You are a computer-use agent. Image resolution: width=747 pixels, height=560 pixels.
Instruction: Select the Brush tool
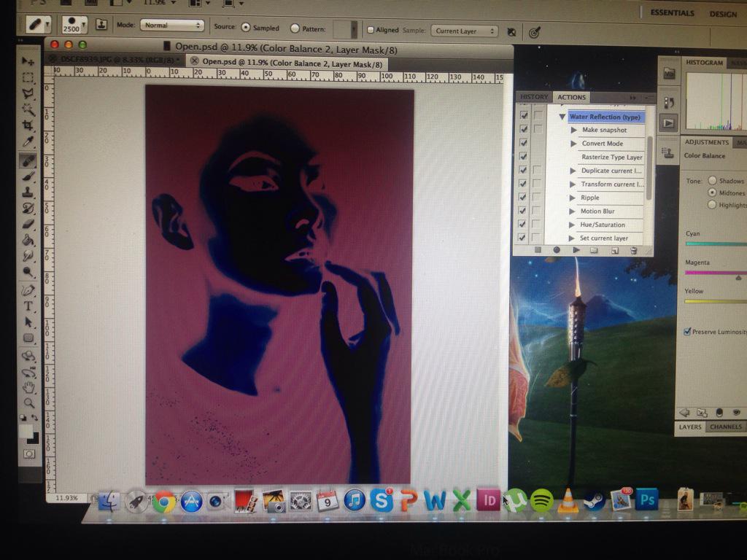[x=28, y=176]
